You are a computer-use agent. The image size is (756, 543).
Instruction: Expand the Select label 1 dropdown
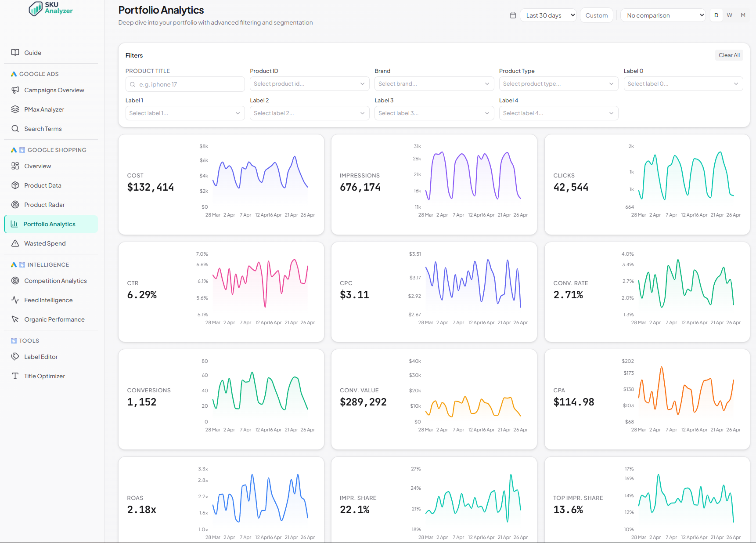[185, 113]
